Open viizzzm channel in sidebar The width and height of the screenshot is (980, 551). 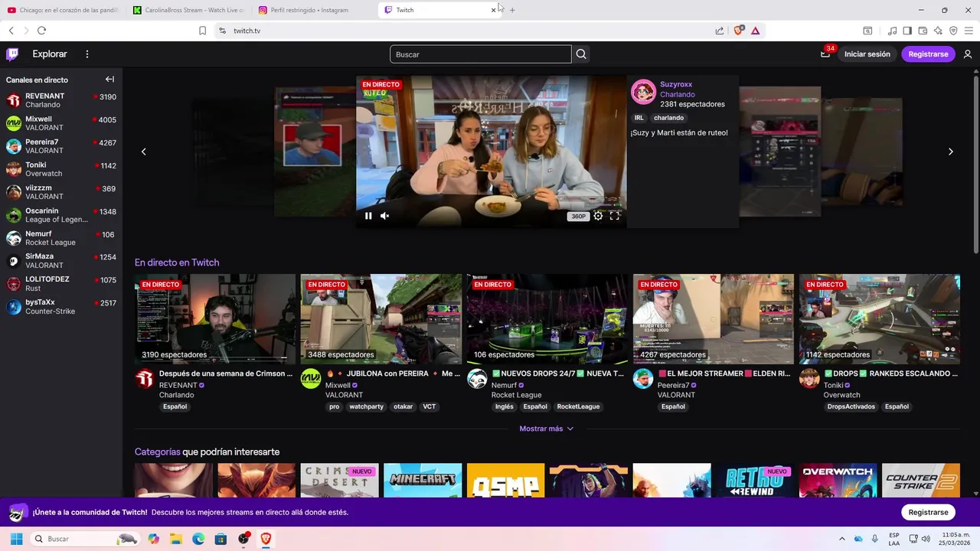point(61,192)
